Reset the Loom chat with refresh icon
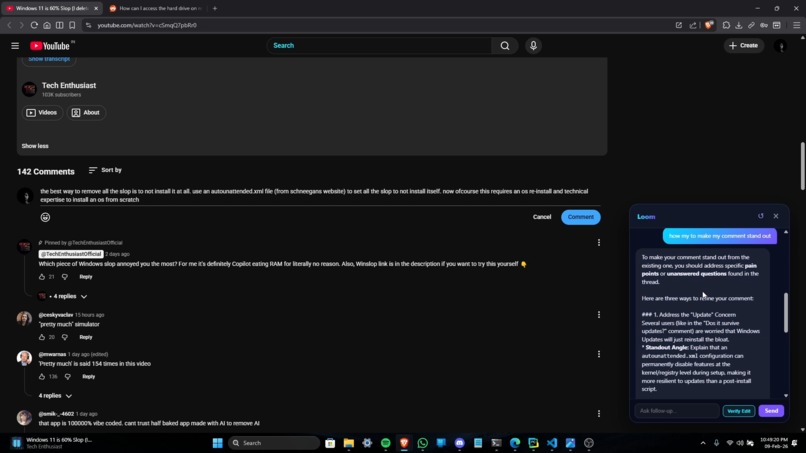The image size is (806, 453). 761,216
